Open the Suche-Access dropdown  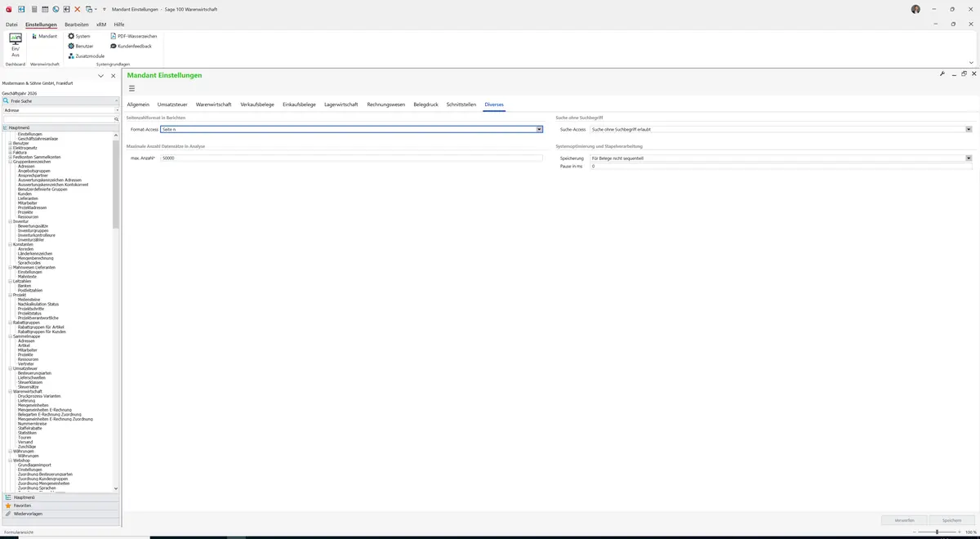click(x=969, y=129)
